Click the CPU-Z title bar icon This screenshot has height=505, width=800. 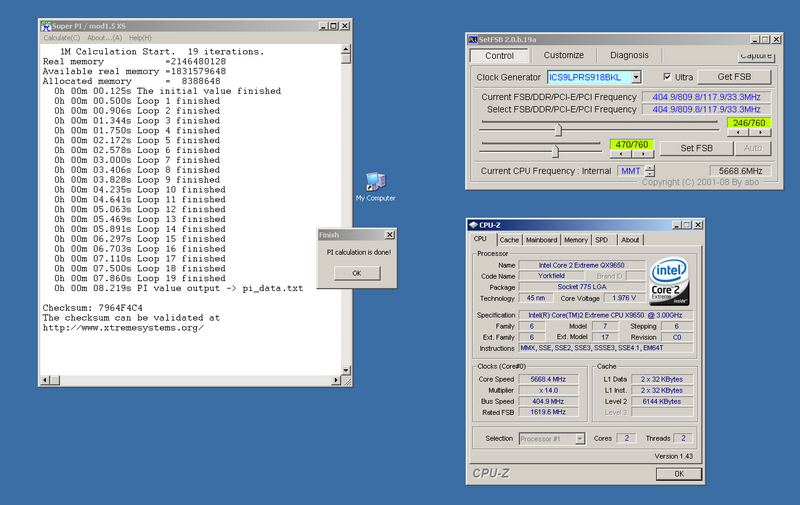pyautogui.click(x=475, y=225)
